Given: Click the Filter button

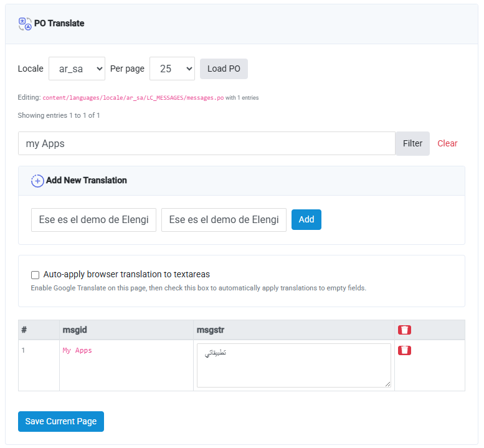Looking at the screenshot, I should pos(412,143).
